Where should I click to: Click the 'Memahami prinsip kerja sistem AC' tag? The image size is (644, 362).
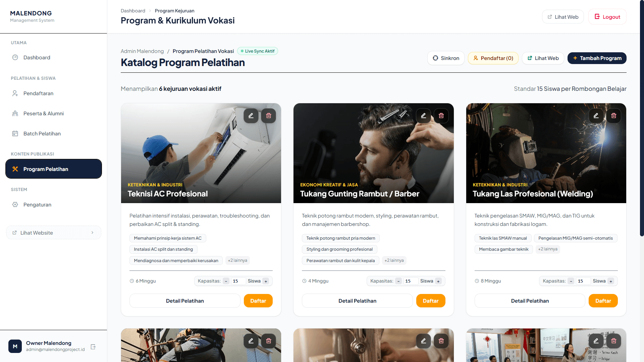coord(168,238)
